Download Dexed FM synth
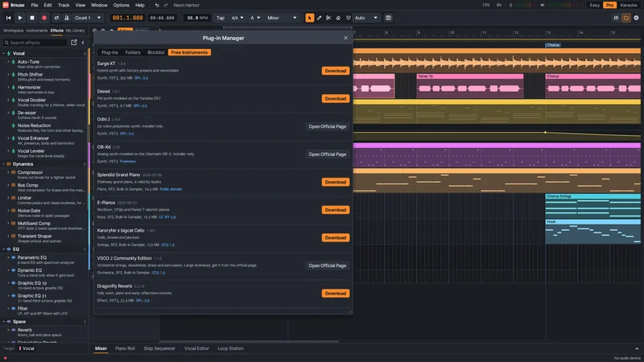Viewport: 644px width, 362px height. [x=336, y=99]
